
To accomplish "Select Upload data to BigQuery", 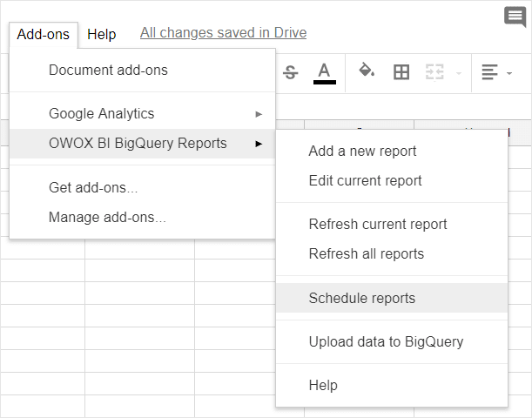I will click(x=386, y=341).
